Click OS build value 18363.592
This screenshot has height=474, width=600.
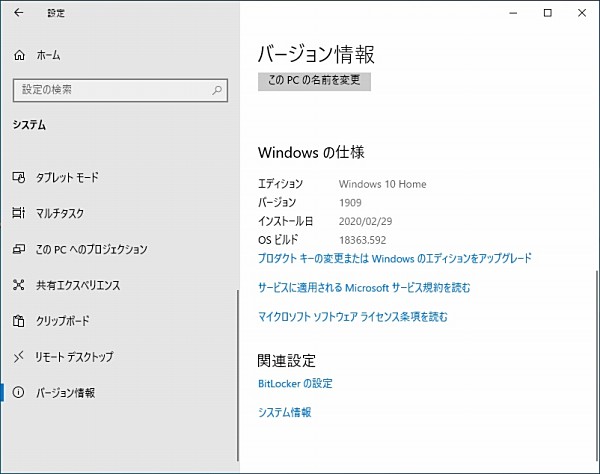coord(362,240)
